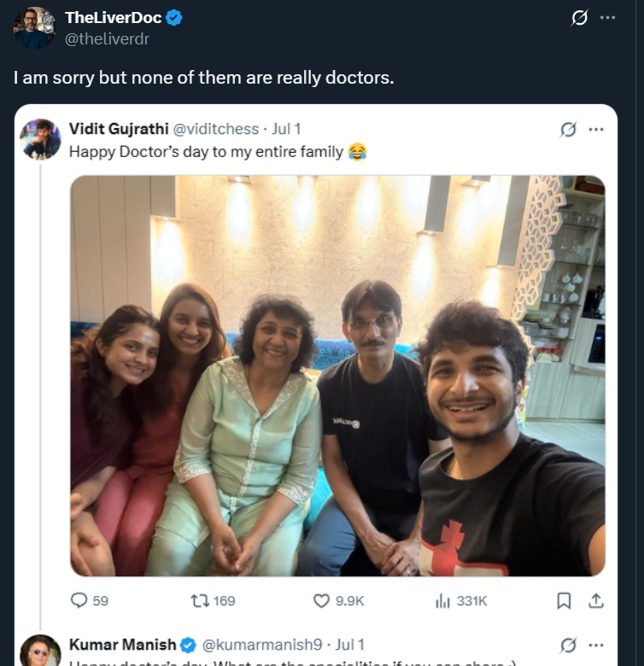The height and width of the screenshot is (666, 644).
Task: Click the Grok icon on Kumar Manish's reply
Action: 568,645
